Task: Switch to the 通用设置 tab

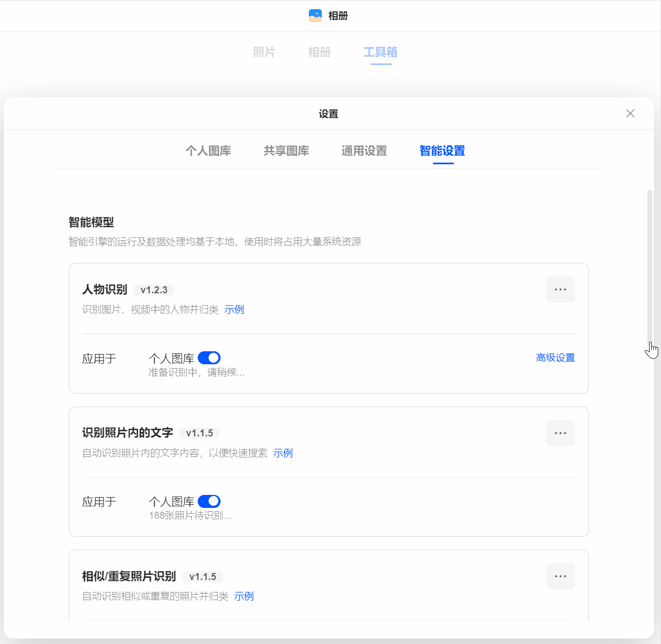Action: click(365, 151)
